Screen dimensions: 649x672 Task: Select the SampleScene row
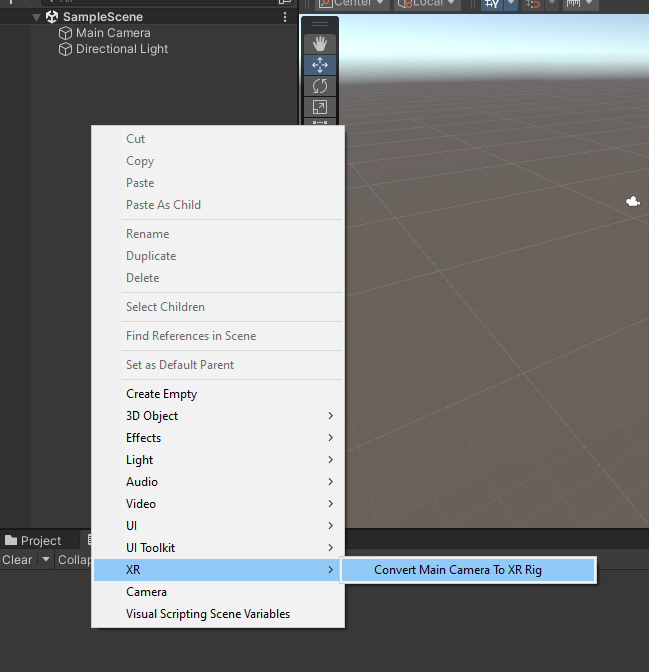point(148,17)
